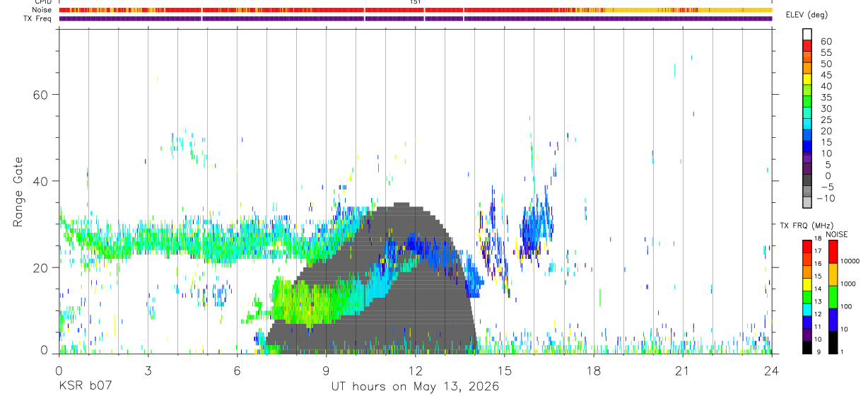This screenshot has height=401, width=868.
Task: Click the x-axis tick label '6'
Action: (237, 370)
